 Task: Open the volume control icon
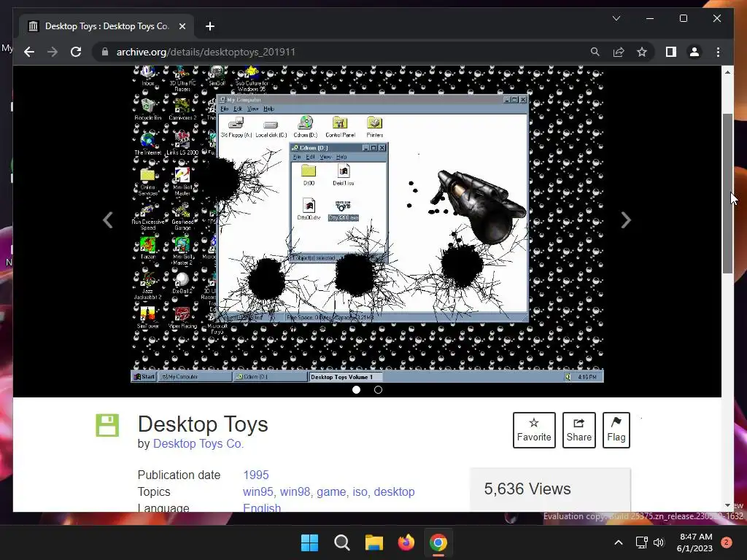(659, 542)
